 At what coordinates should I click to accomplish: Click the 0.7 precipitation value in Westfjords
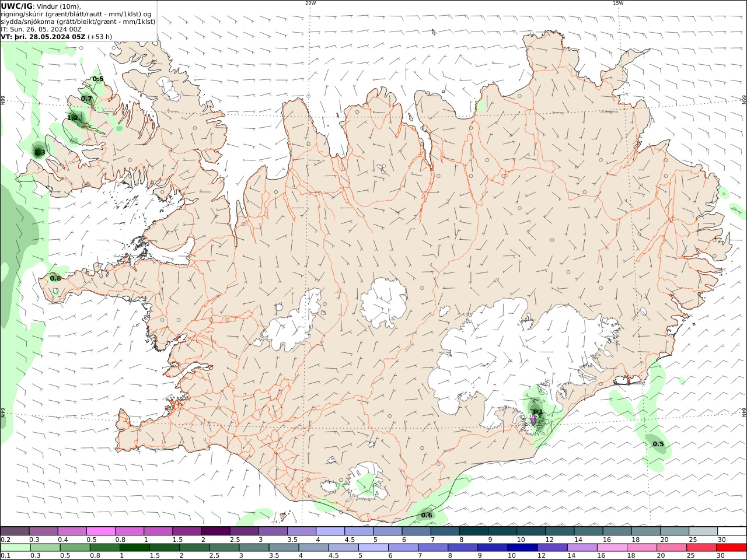click(x=86, y=99)
